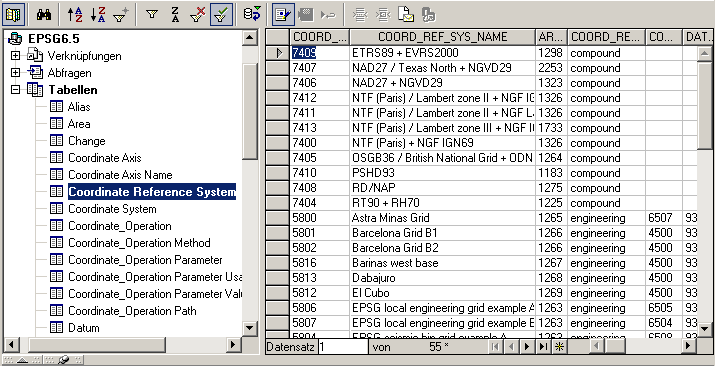This screenshot has height=366, width=715.
Task: Select the Coordinate Reference System table
Action: coord(152,192)
